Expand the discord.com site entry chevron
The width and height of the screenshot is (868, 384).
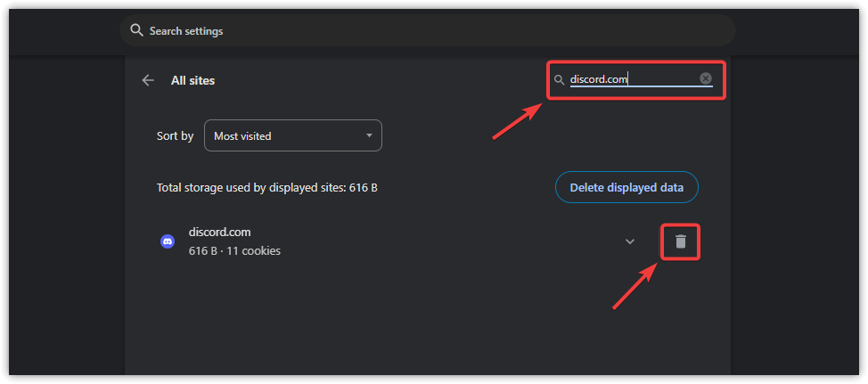click(630, 241)
